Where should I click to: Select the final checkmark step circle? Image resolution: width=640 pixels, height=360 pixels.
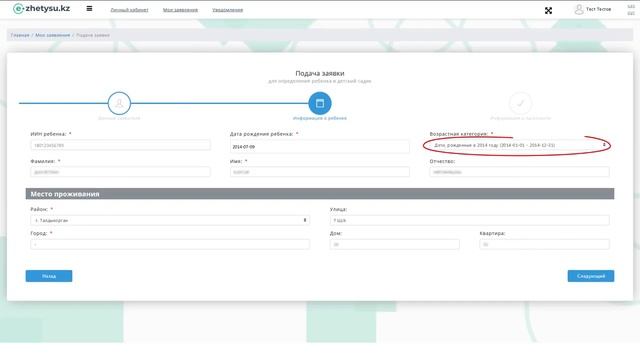(520, 103)
